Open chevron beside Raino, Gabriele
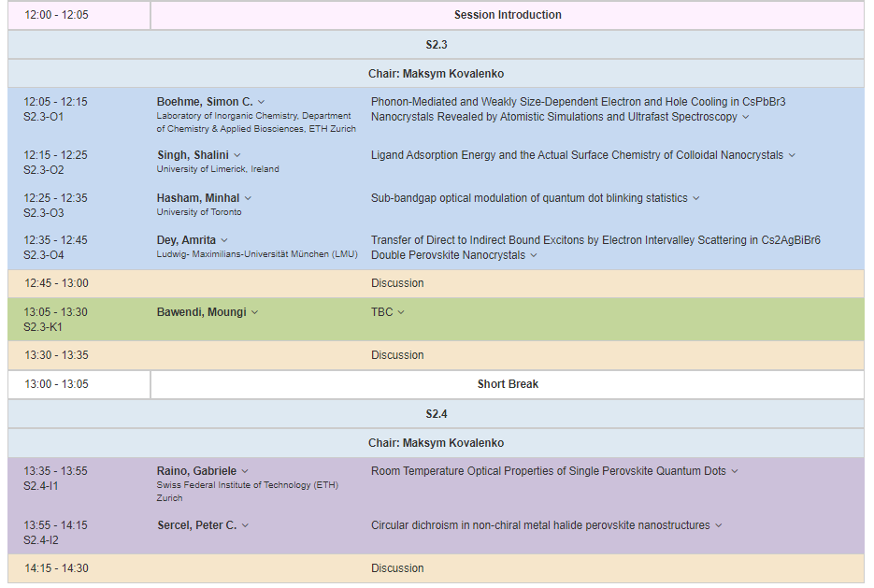The height and width of the screenshot is (588, 874). pyautogui.click(x=245, y=471)
